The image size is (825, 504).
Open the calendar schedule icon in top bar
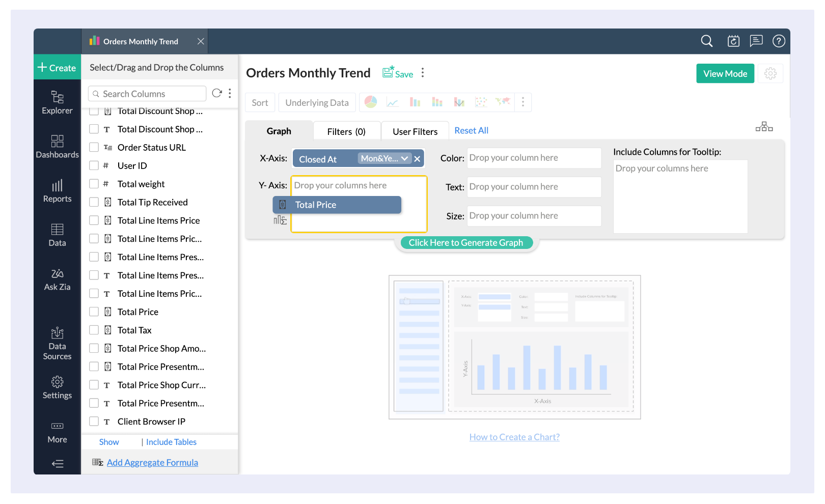733,41
